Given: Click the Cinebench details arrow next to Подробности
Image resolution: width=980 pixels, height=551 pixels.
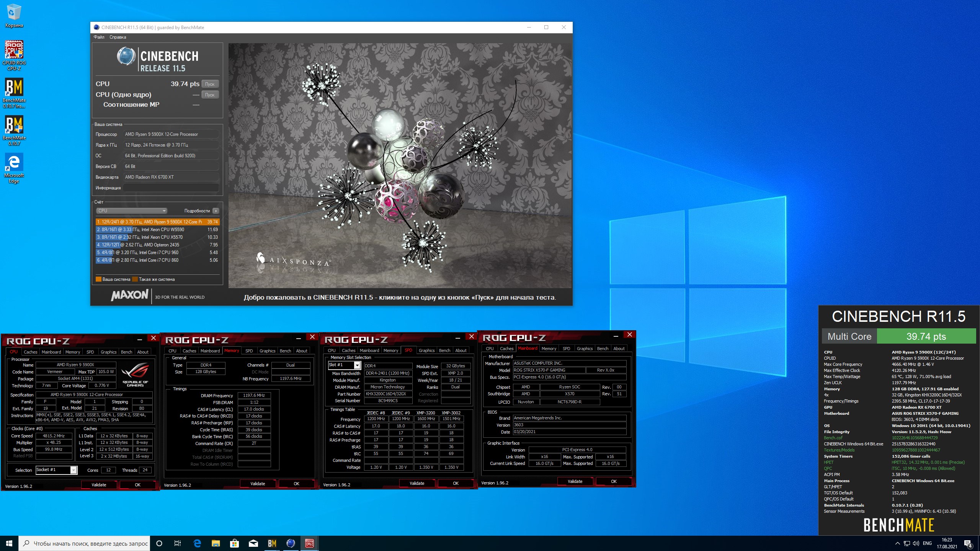Looking at the screenshot, I should tap(216, 211).
